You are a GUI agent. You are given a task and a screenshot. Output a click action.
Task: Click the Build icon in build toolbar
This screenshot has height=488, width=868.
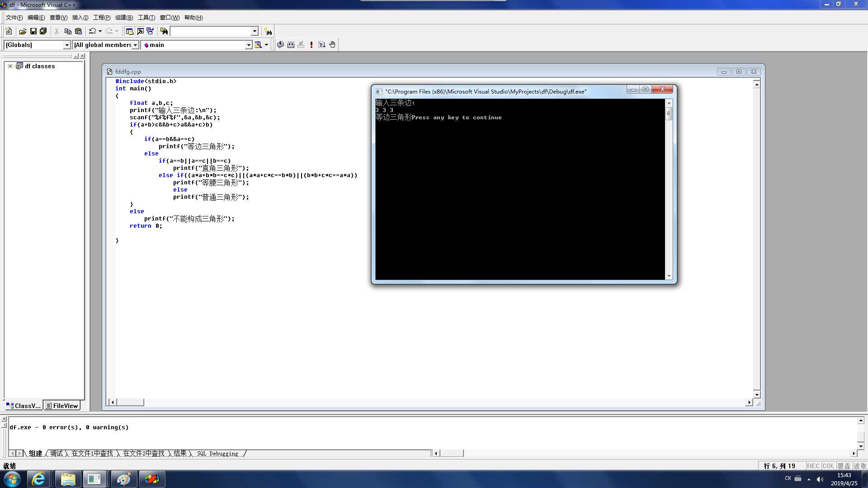tap(291, 45)
